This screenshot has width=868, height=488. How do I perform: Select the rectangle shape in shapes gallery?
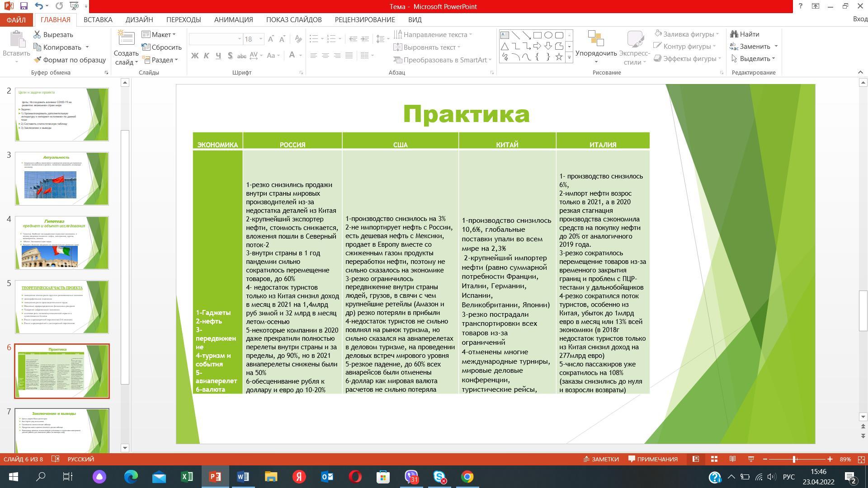pos(538,35)
